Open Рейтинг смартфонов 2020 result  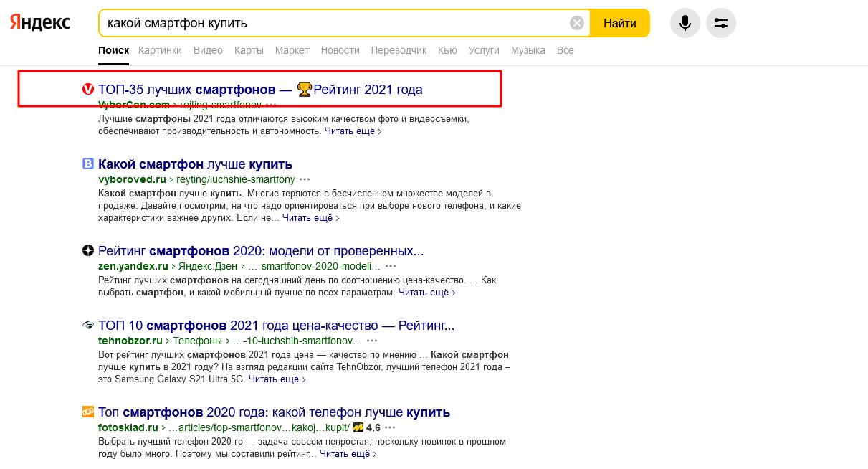click(x=261, y=251)
